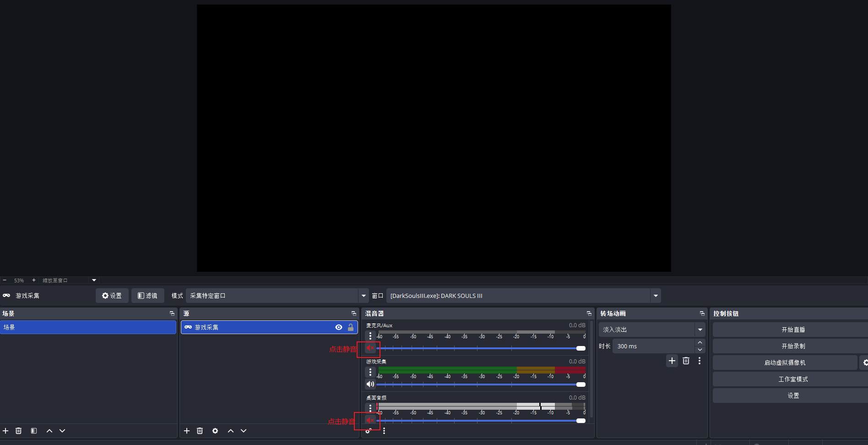The image size is (868, 445).
Task: Open the 窗口 dropdown showing DarkSoulsIII.exe
Action: tap(656, 296)
